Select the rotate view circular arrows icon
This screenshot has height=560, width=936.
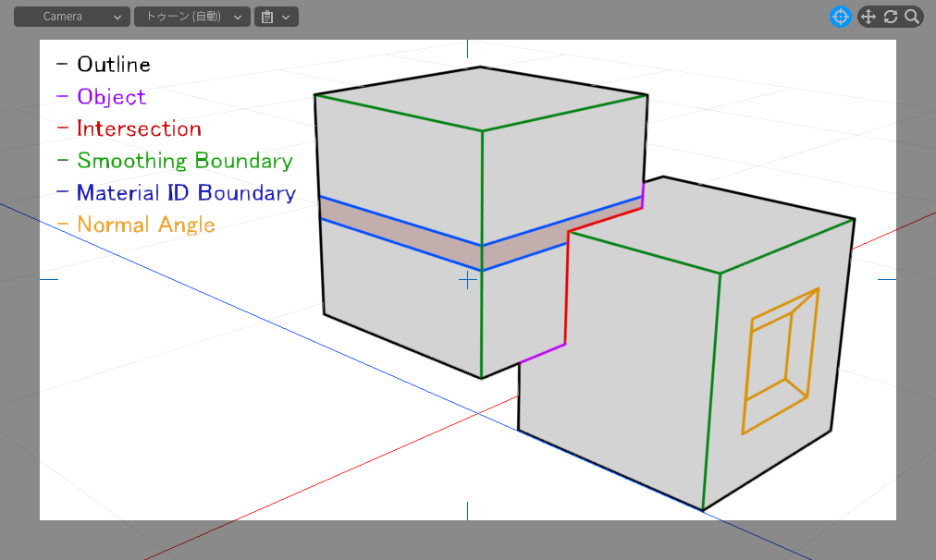(891, 17)
